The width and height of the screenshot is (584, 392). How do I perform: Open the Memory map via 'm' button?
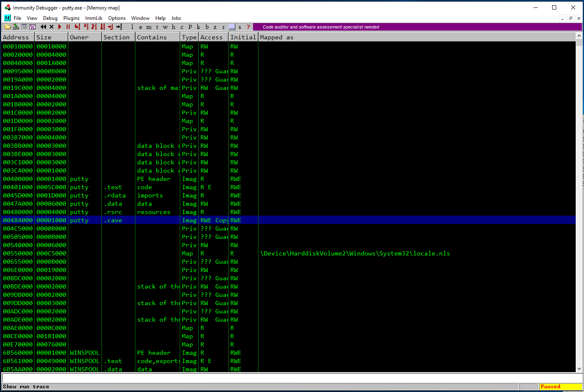pyautogui.click(x=149, y=27)
